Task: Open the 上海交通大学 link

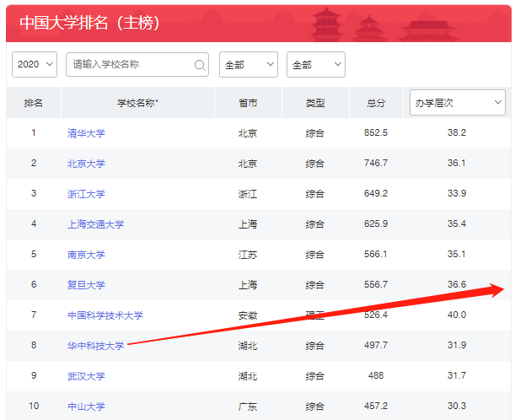Action: (x=95, y=224)
